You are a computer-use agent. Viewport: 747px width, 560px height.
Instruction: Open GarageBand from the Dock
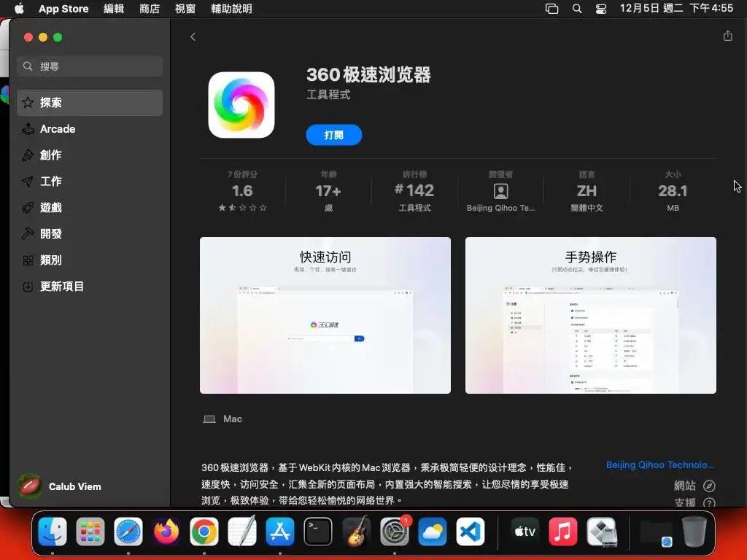pos(356,531)
